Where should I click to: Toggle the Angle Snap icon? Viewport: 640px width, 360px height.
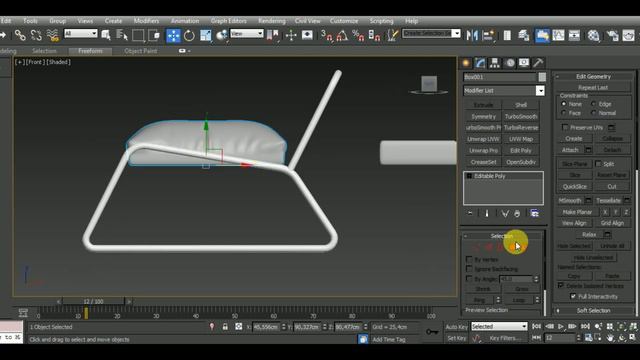point(342,36)
